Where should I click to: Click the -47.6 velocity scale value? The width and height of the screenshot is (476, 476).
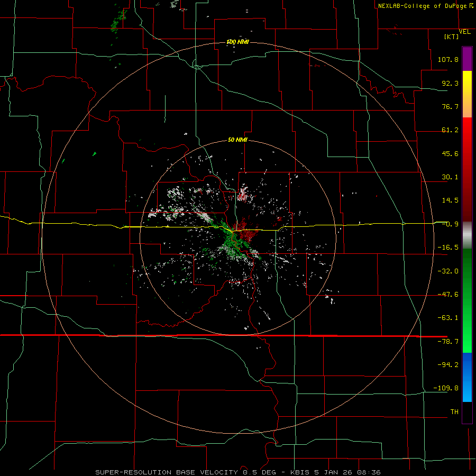click(448, 295)
